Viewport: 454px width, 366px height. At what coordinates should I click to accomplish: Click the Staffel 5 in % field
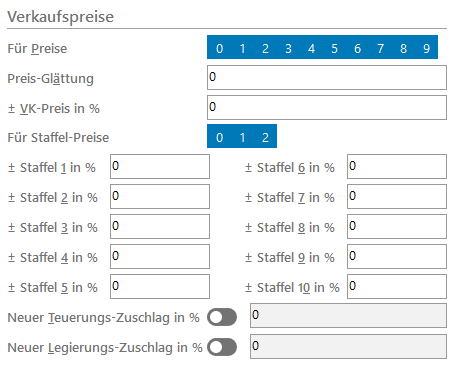pyautogui.click(x=160, y=286)
